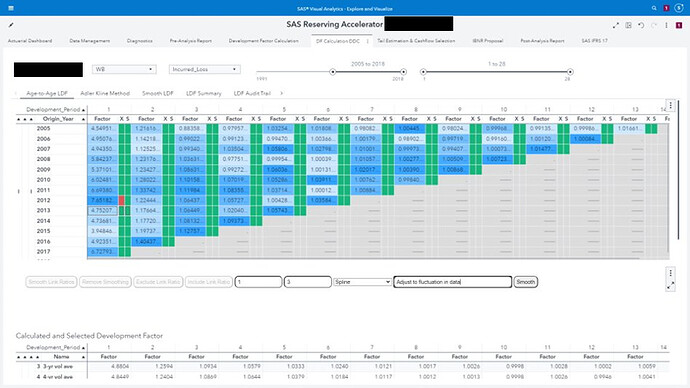This screenshot has width=690, height=388.
Task: Open the WB dropdown selector
Action: (124, 70)
